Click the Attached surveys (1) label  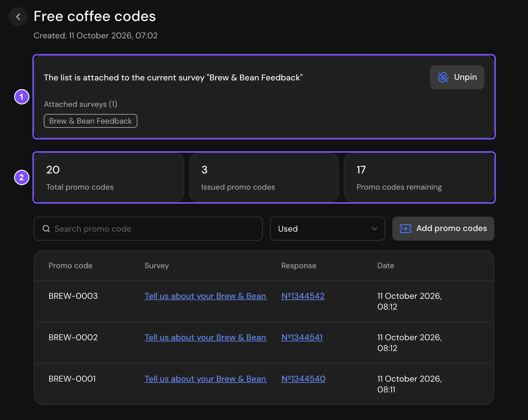click(x=80, y=104)
